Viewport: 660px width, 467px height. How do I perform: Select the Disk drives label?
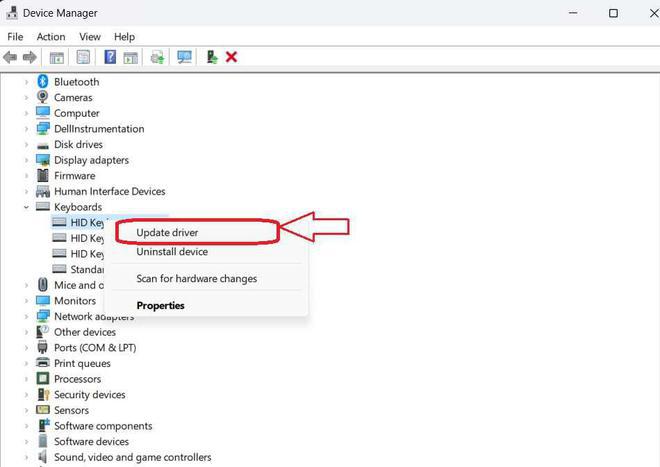(78, 144)
